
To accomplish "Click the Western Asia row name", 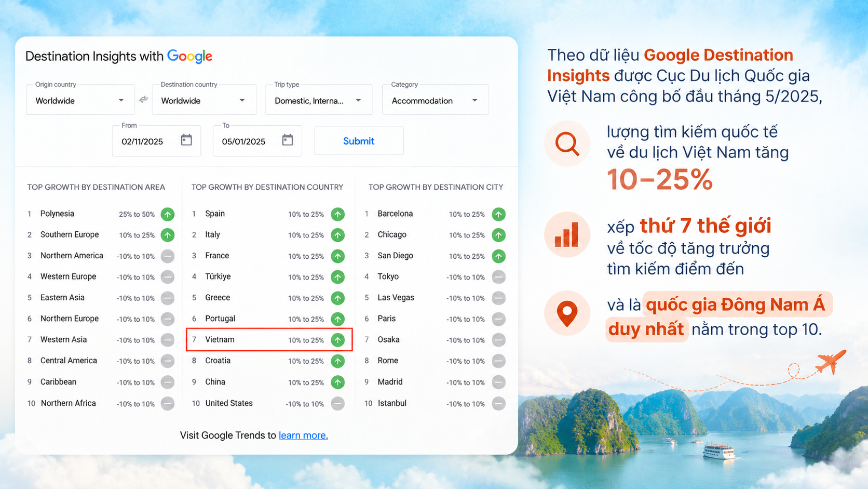I will [63, 339].
